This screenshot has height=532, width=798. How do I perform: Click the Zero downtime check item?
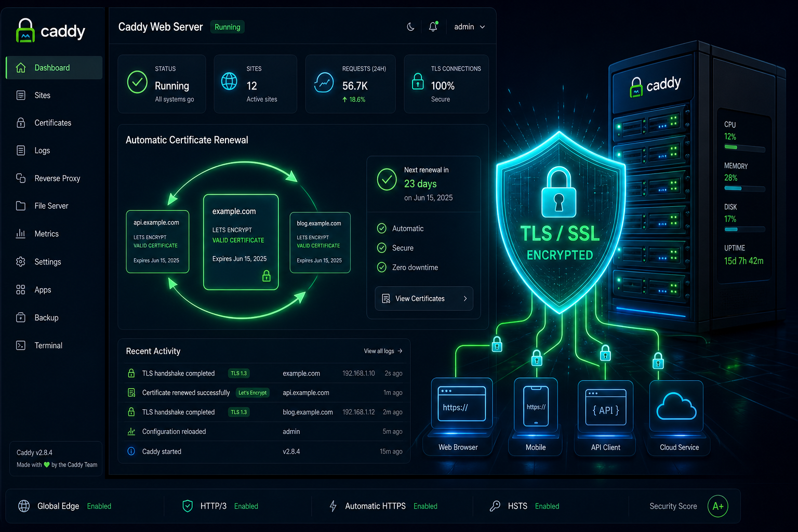[407, 268]
